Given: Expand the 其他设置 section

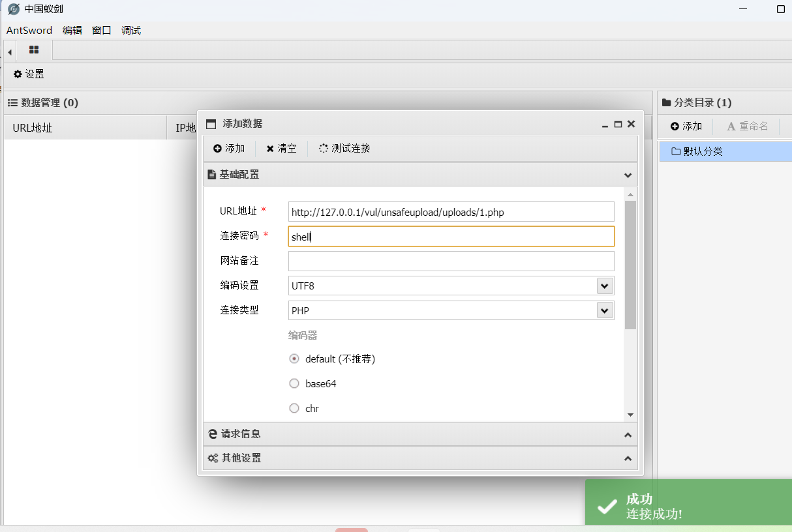Looking at the screenshot, I should [420, 458].
